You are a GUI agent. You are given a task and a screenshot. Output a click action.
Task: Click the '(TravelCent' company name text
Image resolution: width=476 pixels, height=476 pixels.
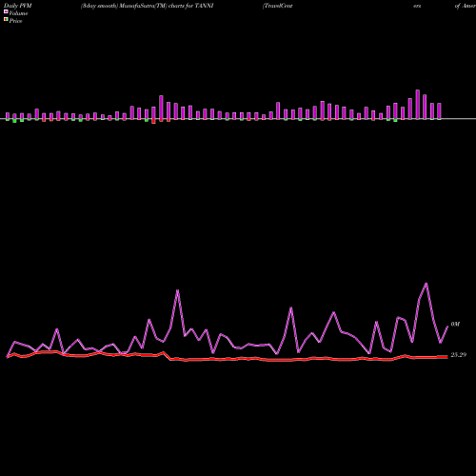tap(278, 6)
